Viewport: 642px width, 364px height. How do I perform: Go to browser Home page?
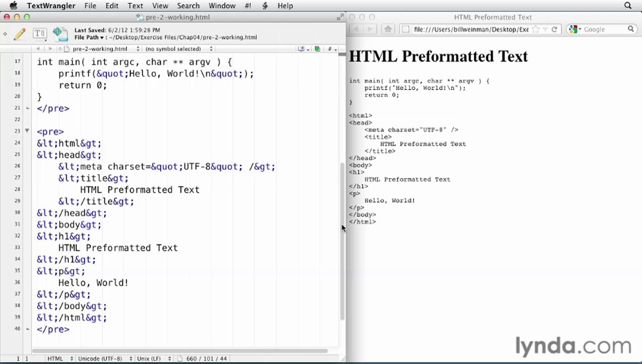coord(388,29)
